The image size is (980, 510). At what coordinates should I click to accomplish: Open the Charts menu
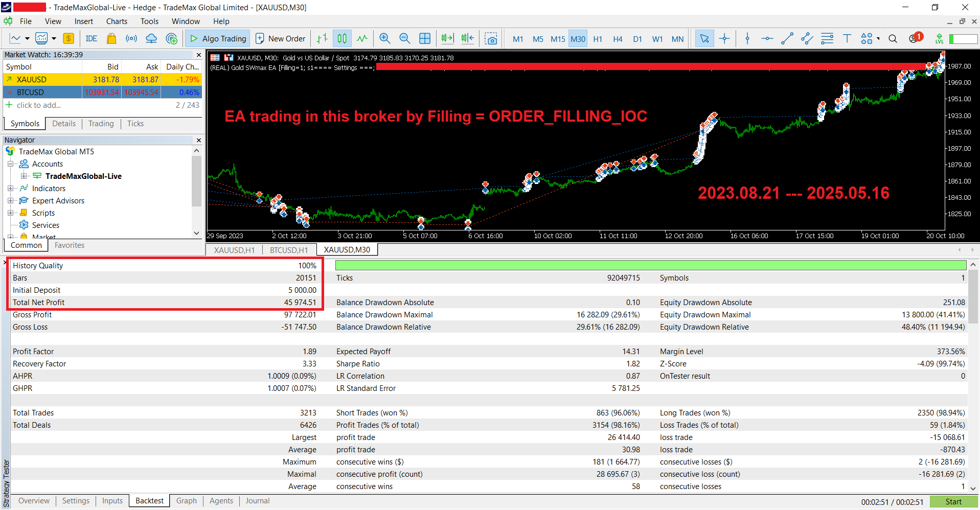point(117,21)
